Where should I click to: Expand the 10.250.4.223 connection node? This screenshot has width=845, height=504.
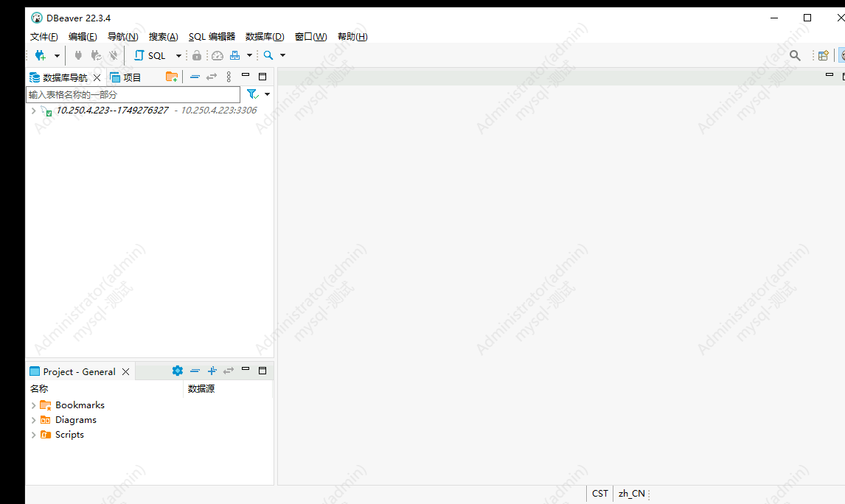tap(33, 111)
